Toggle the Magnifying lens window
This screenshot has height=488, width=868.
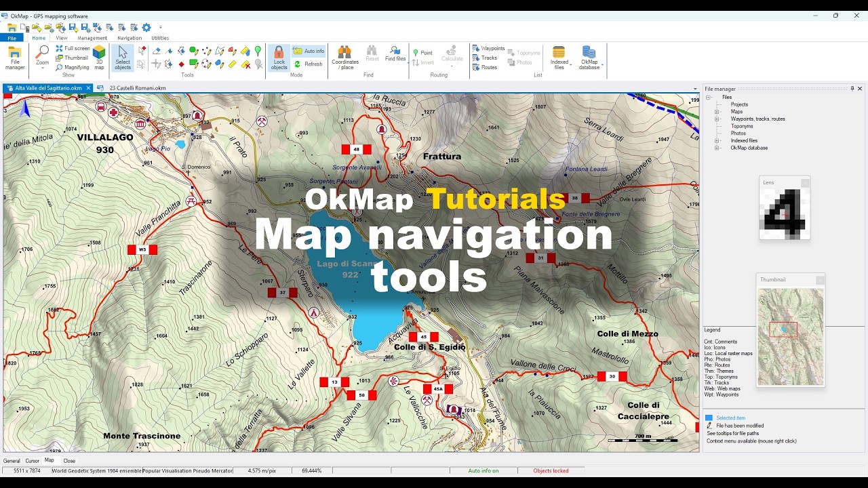tap(73, 67)
